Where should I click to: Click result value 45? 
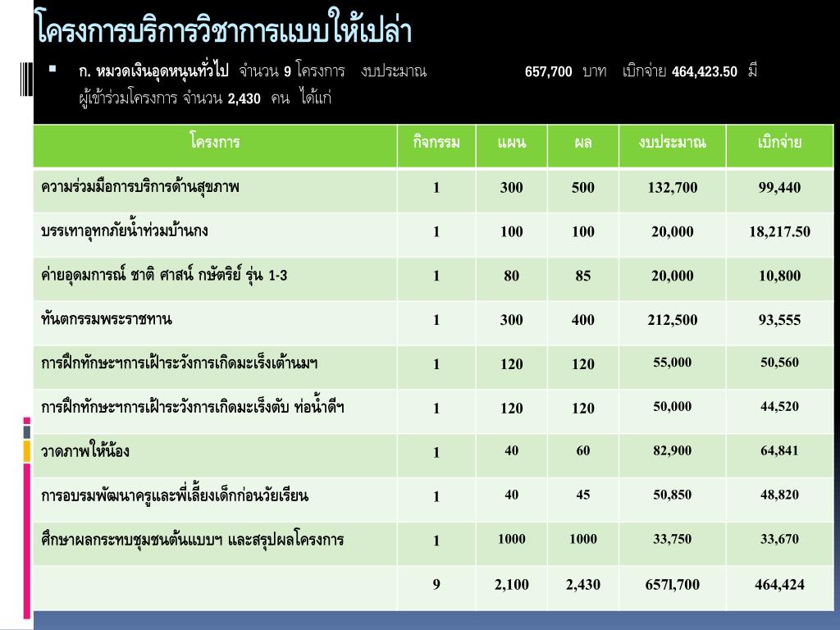tap(583, 495)
